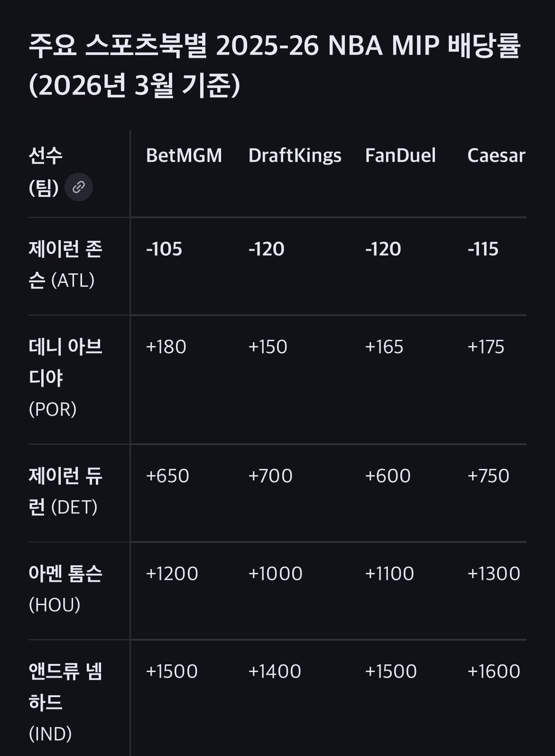
Task: Select the DraftKings column header
Action: (x=295, y=156)
